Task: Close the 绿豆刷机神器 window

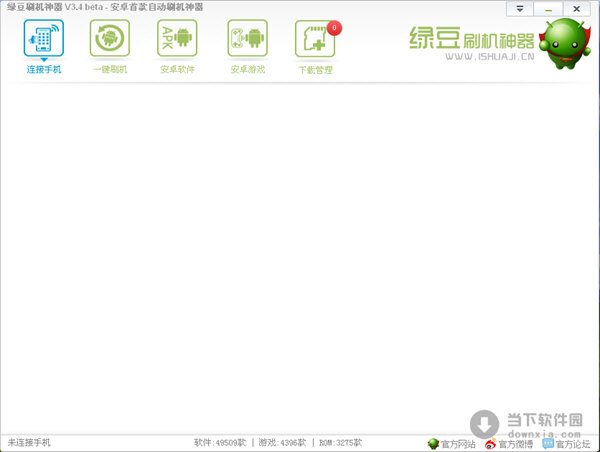Action: [x=576, y=9]
